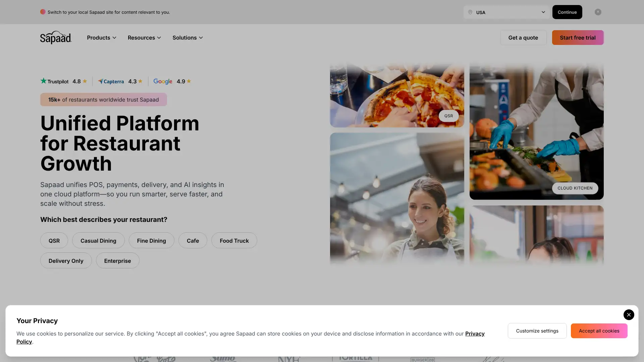Pick the Delivery Only option
This screenshot has width=644, height=362.
click(66, 261)
